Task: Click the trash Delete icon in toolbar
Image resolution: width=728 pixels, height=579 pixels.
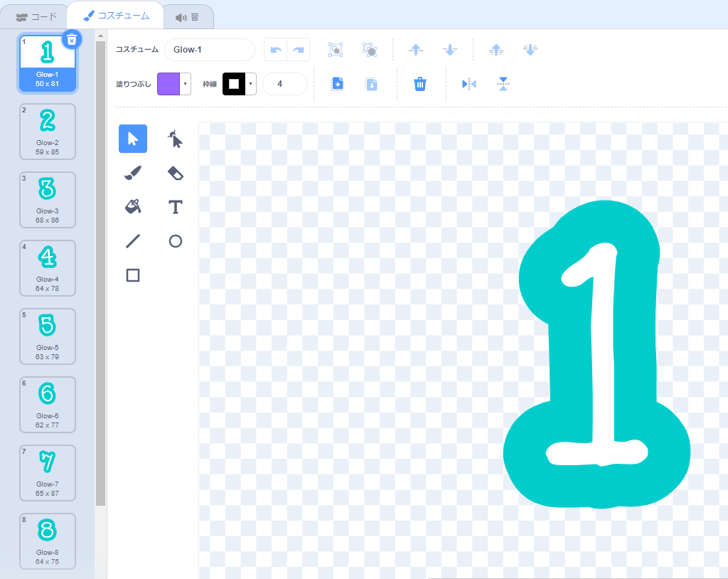Action: [x=420, y=84]
